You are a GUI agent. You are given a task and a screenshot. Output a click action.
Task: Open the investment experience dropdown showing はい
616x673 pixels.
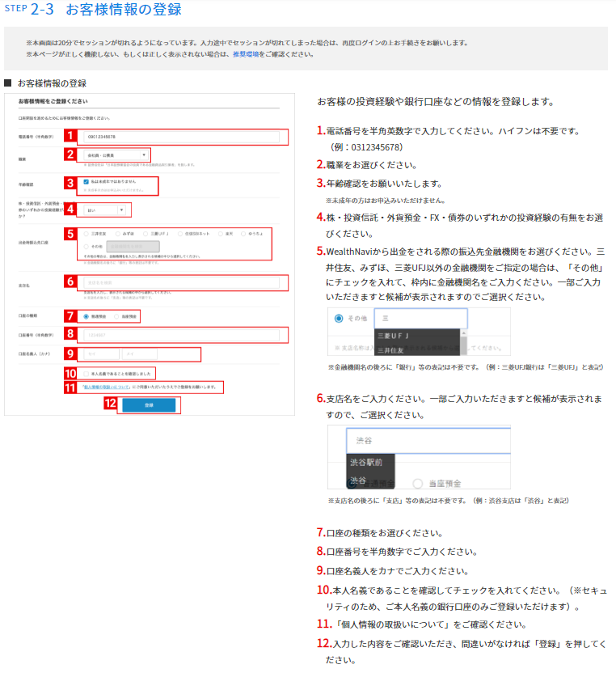pyautogui.click(x=106, y=210)
